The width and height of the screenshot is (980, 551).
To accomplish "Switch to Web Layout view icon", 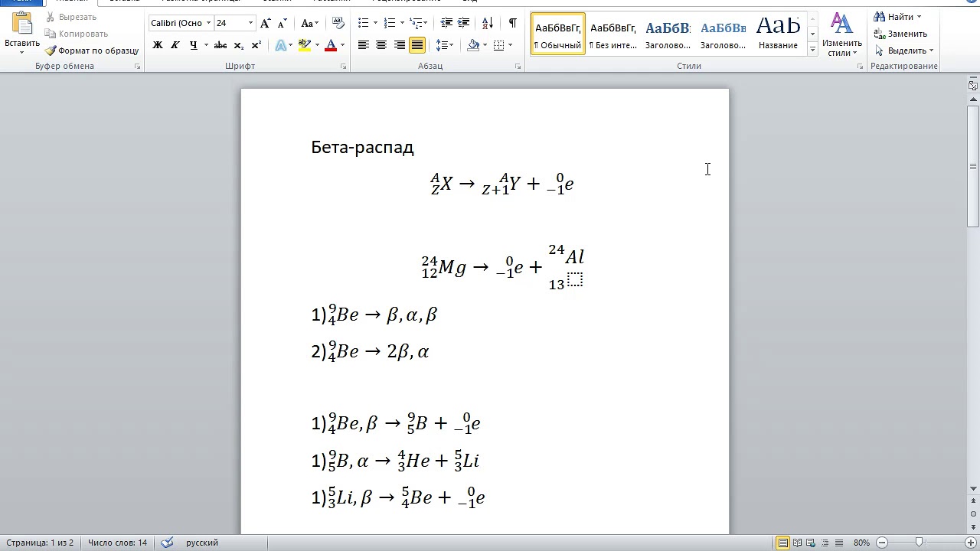I will (x=812, y=543).
